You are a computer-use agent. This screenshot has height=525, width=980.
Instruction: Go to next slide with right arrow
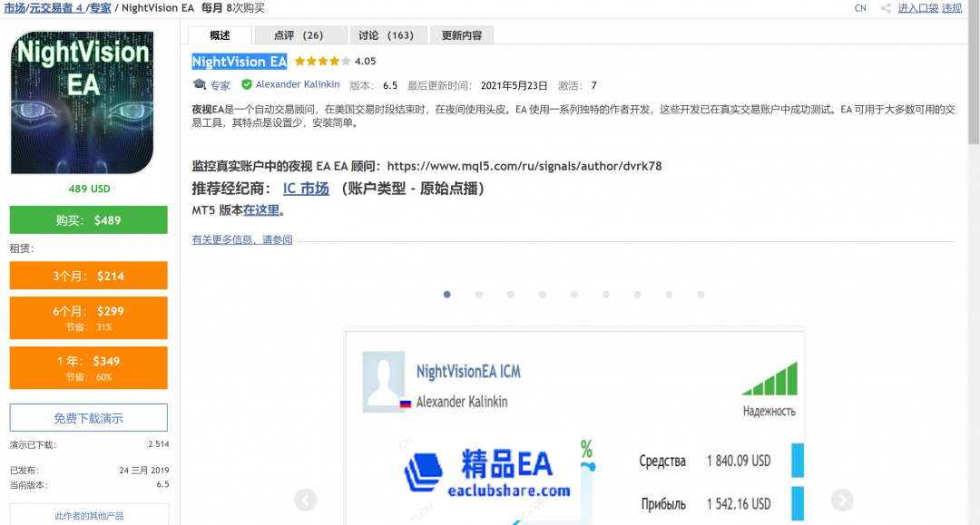coord(842,500)
